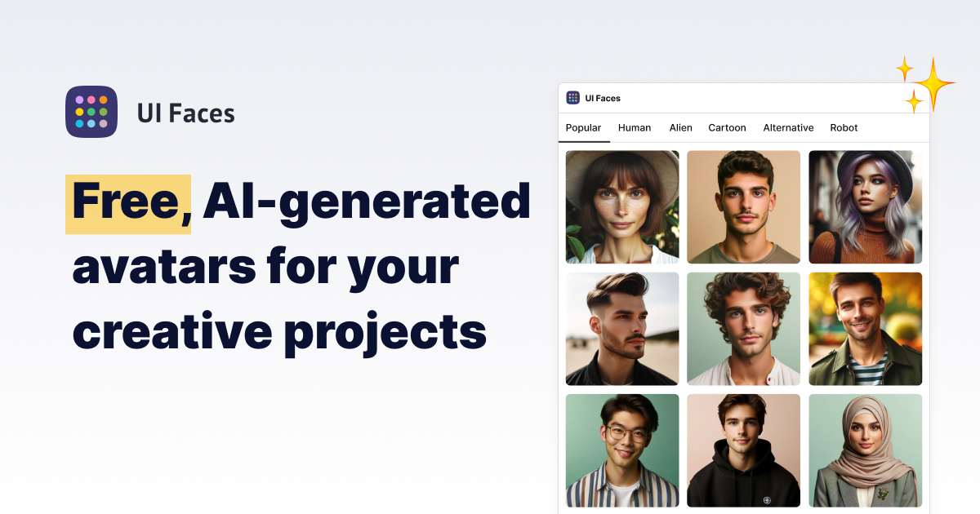Screen dimensions: 980x514
Task: Click the small lower sparkle star
Action: [x=914, y=101]
